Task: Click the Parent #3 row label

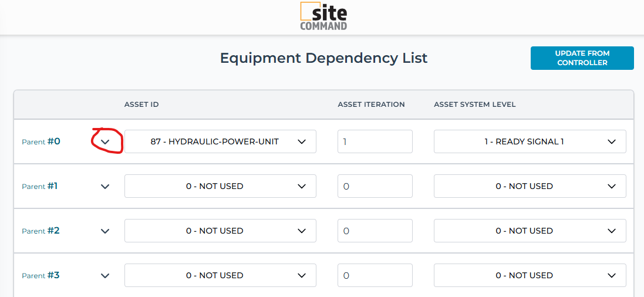Action: coord(41,275)
